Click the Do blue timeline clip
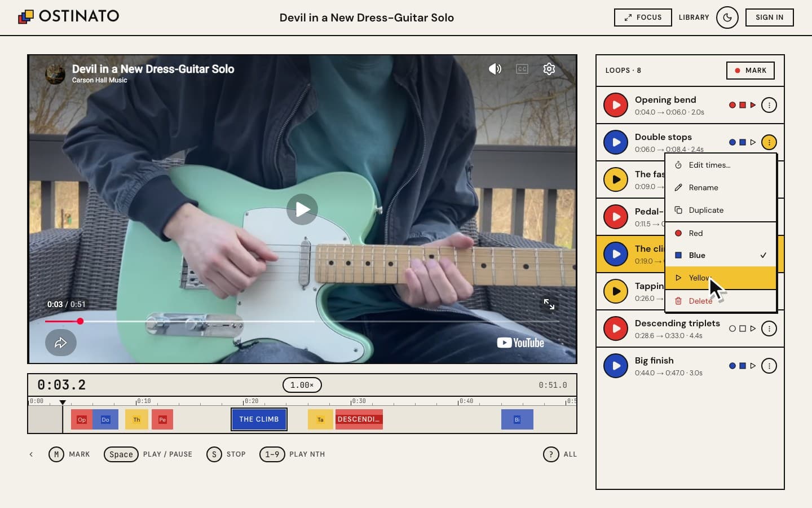Screen dimensions: 812x508 point(105,419)
